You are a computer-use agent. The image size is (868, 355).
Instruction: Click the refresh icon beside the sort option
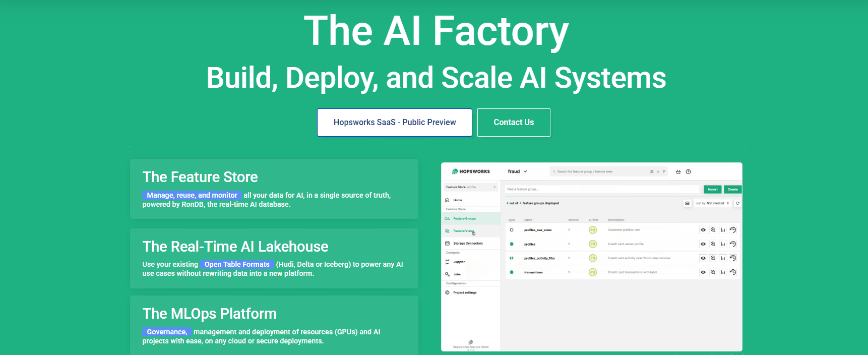pos(737,203)
